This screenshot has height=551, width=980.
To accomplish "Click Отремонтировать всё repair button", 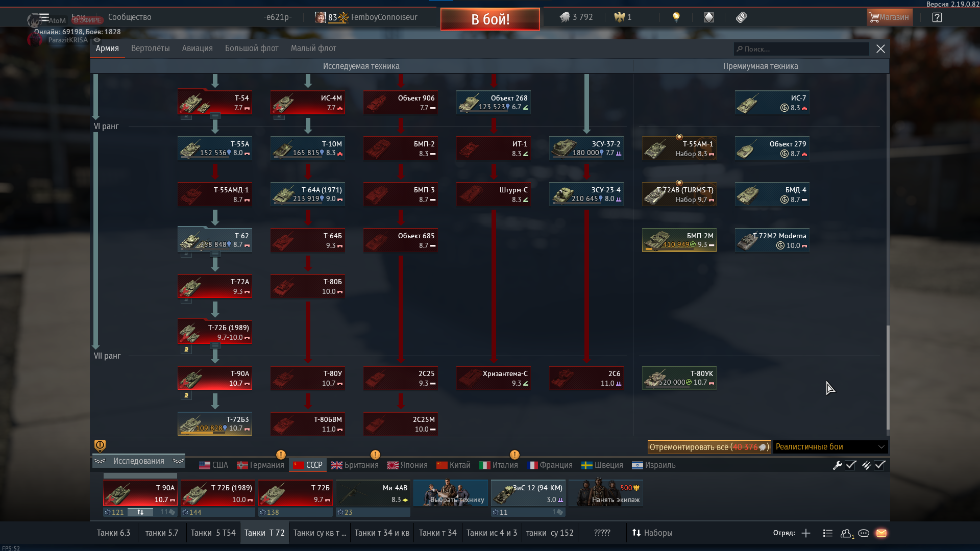I will pyautogui.click(x=709, y=447).
